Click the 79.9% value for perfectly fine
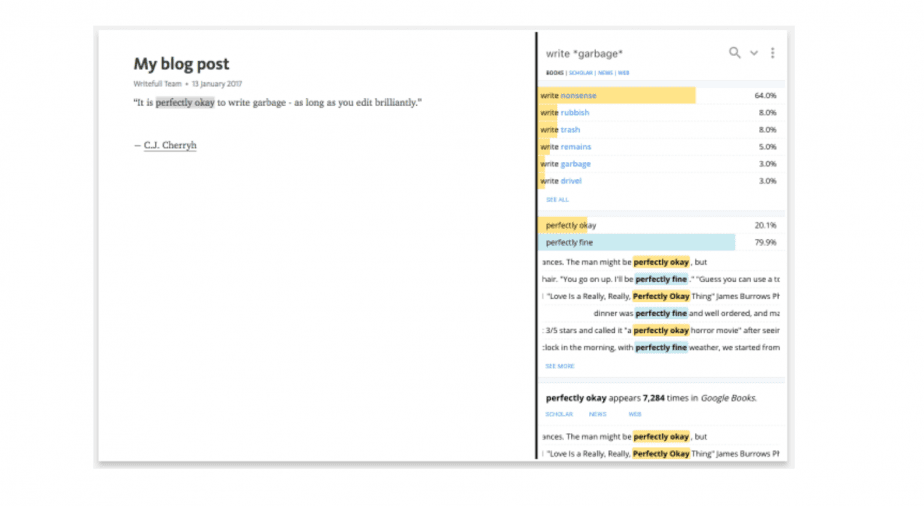This screenshot has width=924, height=506. 765,242
